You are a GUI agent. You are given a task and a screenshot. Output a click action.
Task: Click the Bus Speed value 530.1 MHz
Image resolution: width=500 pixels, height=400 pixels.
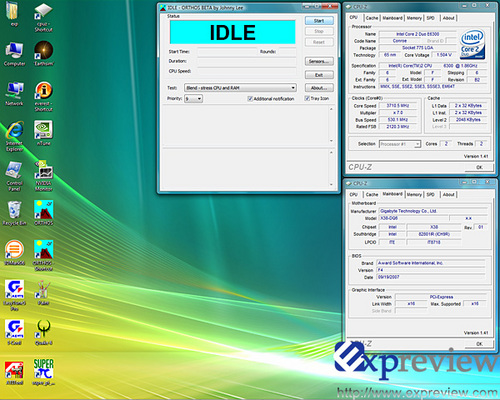click(x=398, y=120)
